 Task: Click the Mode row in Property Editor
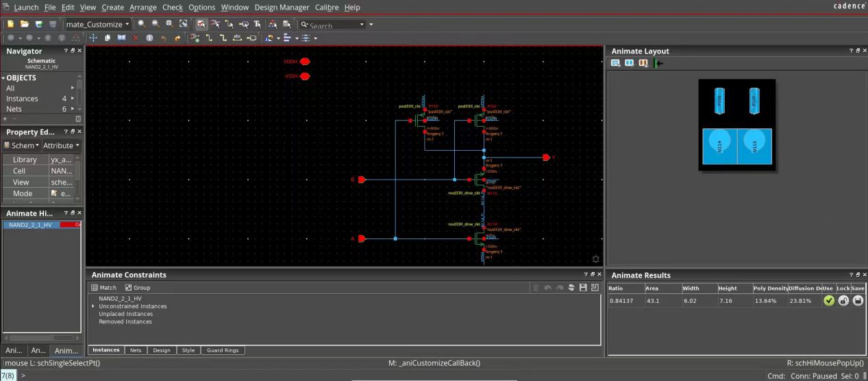tap(42, 193)
